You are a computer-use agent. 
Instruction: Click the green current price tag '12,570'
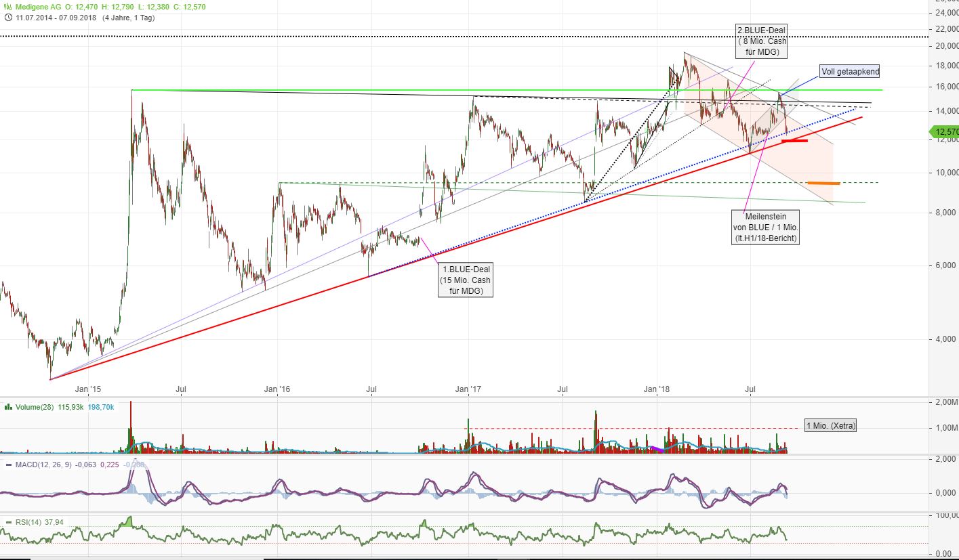tap(945, 132)
